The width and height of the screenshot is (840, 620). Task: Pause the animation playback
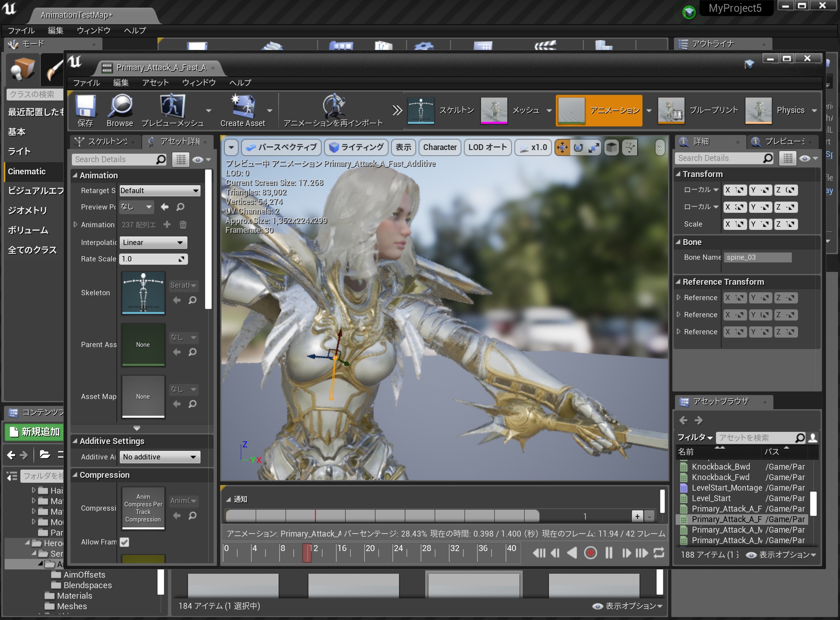(x=608, y=553)
